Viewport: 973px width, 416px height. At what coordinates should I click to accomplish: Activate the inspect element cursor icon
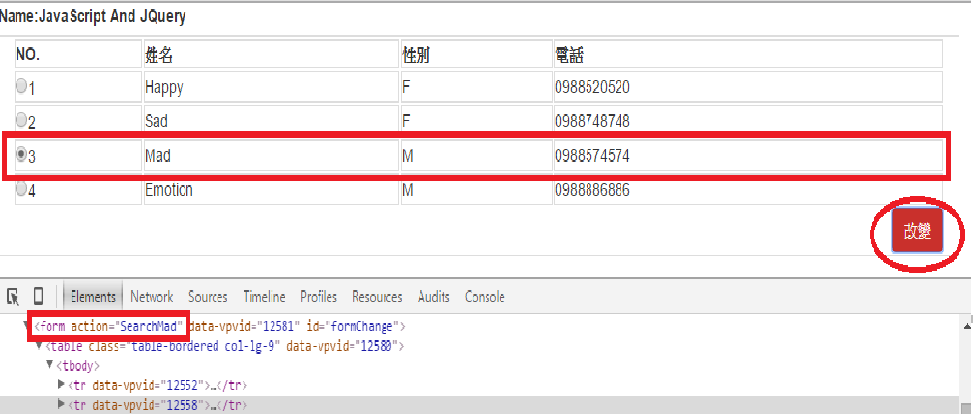click(13, 297)
